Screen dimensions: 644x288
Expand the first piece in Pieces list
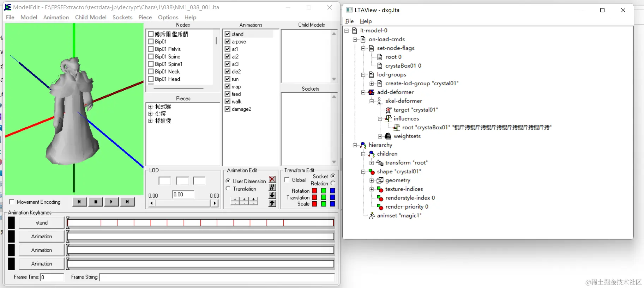coord(150,106)
